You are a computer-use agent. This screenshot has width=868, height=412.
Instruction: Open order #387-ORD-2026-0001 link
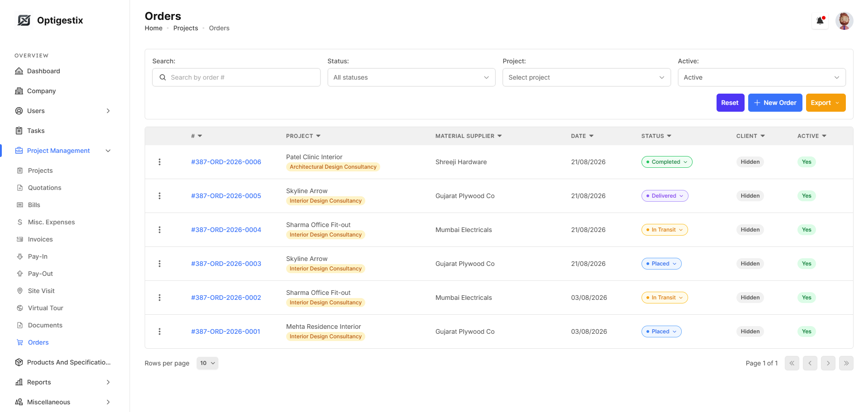pos(226,331)
